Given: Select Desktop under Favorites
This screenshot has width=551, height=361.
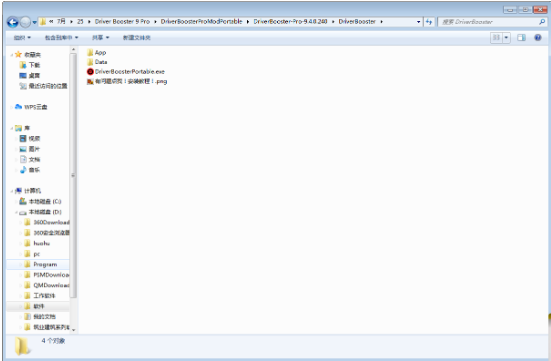Looking at the screenshot, I should click(x=30, y=76).
